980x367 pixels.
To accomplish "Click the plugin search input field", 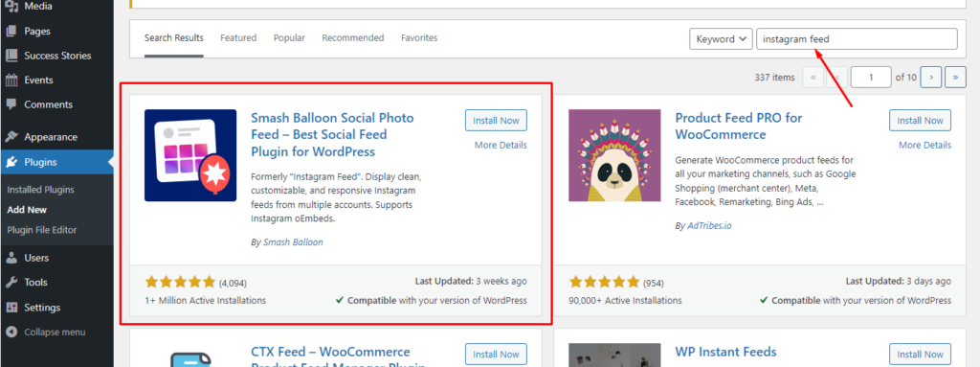I will click(857, 39).
